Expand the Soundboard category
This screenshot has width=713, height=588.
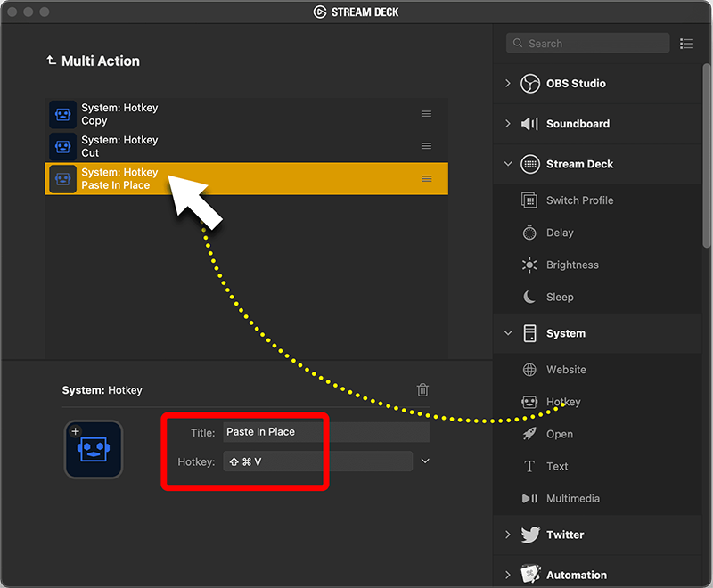[508, 124]
